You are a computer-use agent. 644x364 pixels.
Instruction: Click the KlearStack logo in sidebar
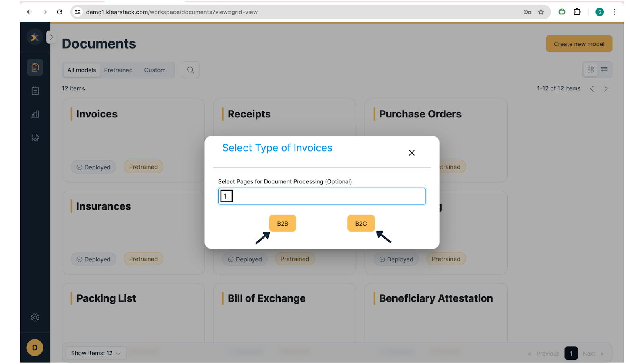pyautogui.click(x=35, y=37)
